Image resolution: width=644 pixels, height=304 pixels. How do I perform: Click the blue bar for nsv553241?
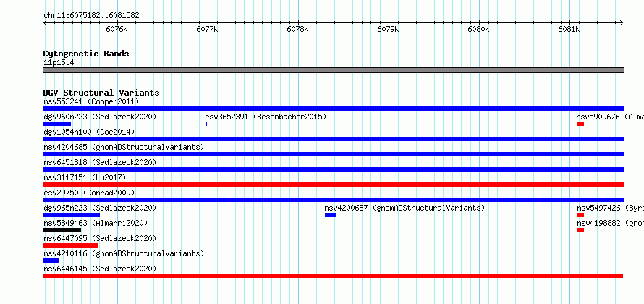333,109
